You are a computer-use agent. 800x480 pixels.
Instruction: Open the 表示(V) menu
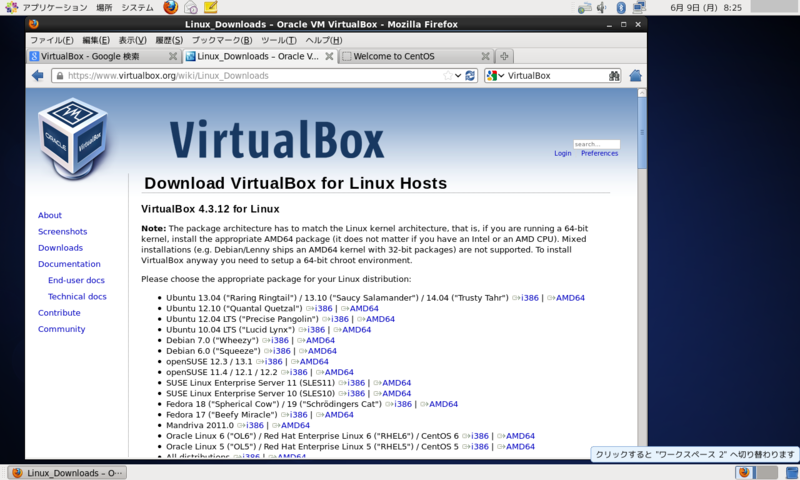tap(133, 40)
